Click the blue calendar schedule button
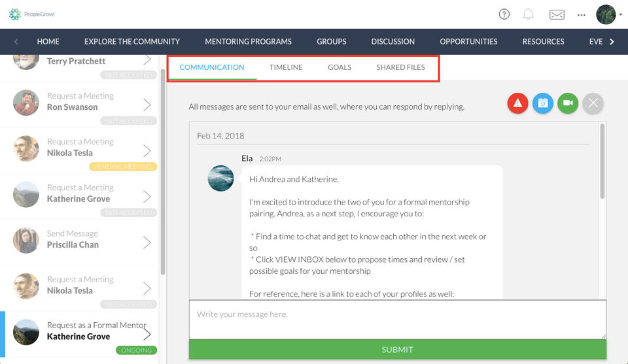Viewport: 628px width, 364px height. 542,103
